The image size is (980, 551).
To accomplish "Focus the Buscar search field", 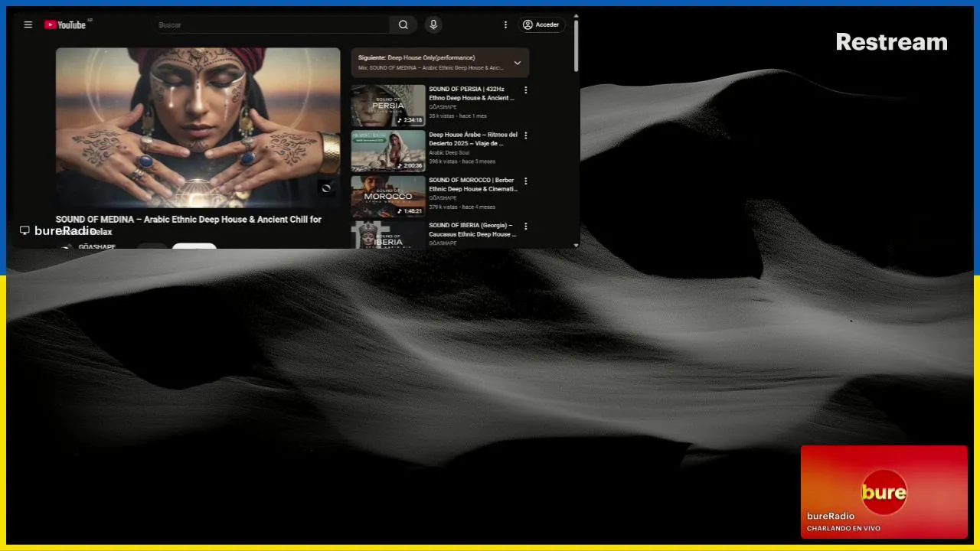I will point(272,24).
